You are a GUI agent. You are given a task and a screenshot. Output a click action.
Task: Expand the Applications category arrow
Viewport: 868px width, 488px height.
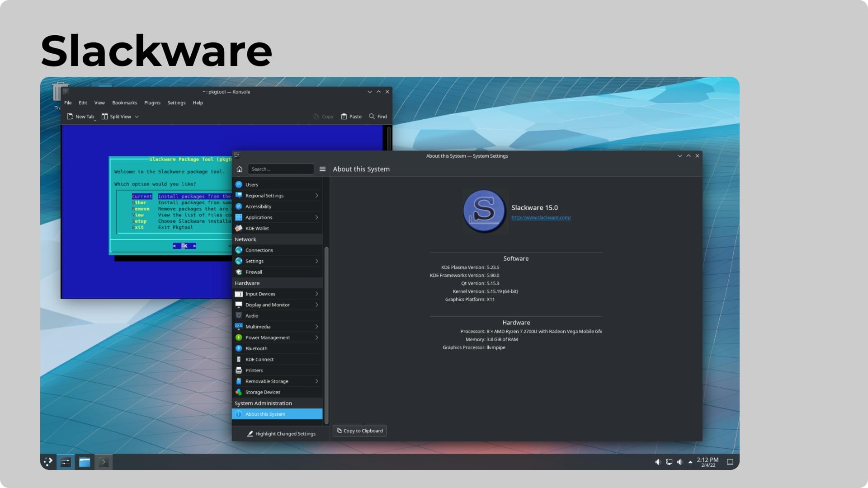(x=316, y=217)
